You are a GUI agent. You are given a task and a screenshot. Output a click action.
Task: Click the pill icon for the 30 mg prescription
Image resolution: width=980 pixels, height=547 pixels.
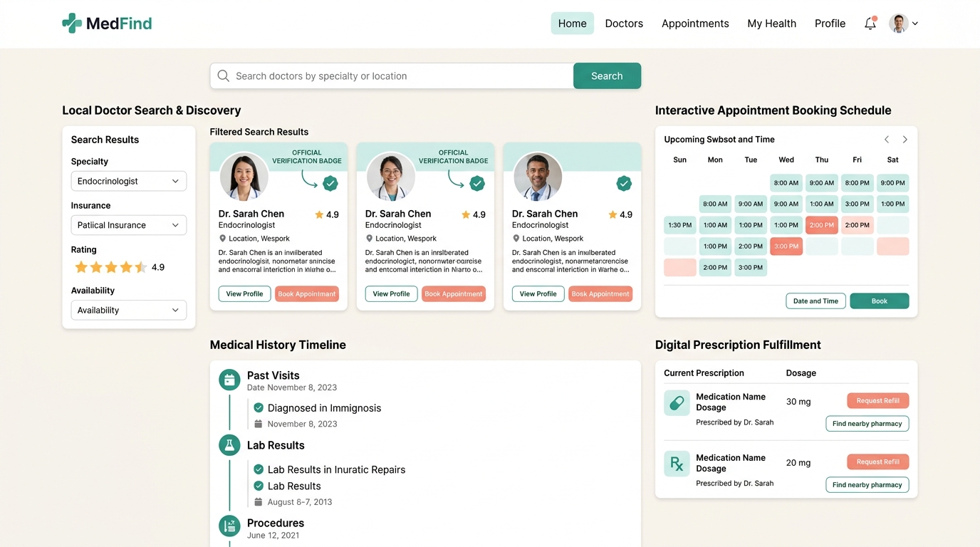click(677, 402)
